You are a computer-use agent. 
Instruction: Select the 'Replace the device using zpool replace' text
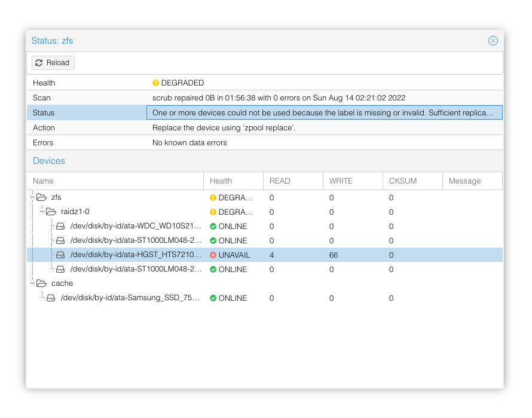click(x=224, y=128)
